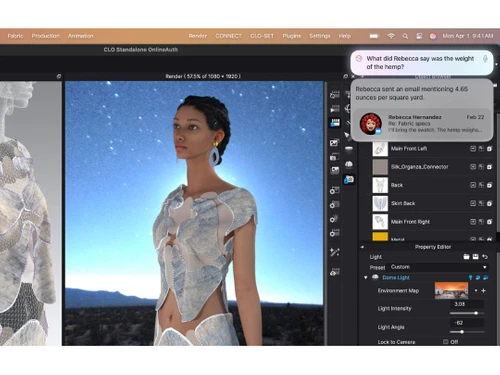500x375 pixels.
Task: Pop out the left 3D garment window
Action: tap(59, 76)
